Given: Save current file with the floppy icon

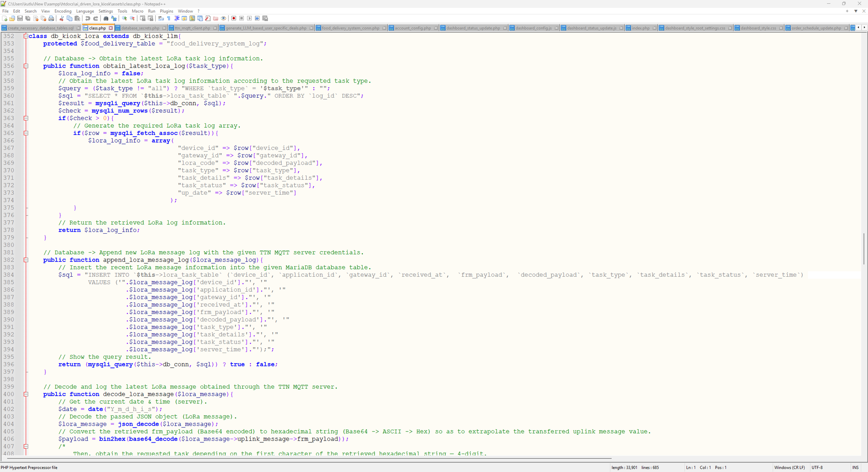Looking at the screenshot, I should click(20, 18).
